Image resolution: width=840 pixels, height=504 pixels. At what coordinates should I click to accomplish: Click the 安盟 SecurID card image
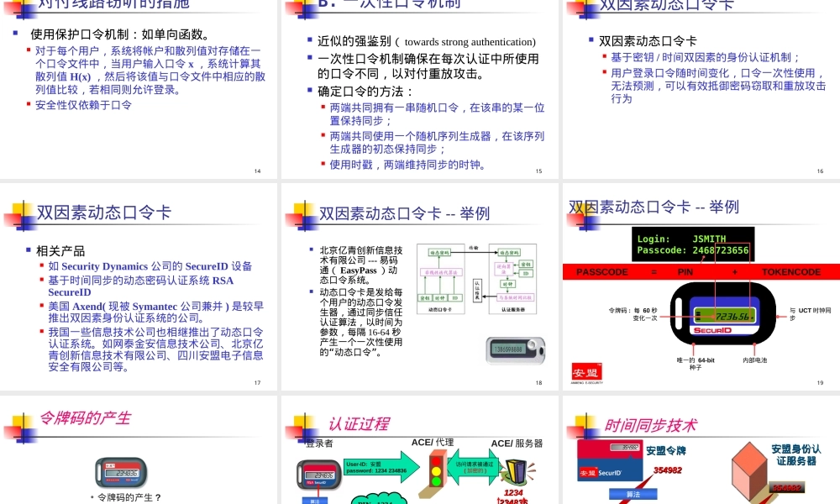(610, 462)
